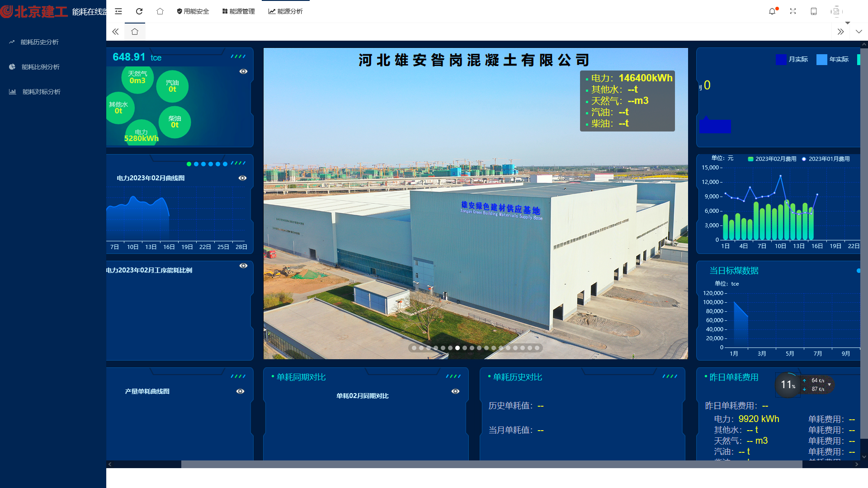This screenshot has width=868, height=488.
Task: Click the 11% floating monitor circle
Action: pos(788,385)
